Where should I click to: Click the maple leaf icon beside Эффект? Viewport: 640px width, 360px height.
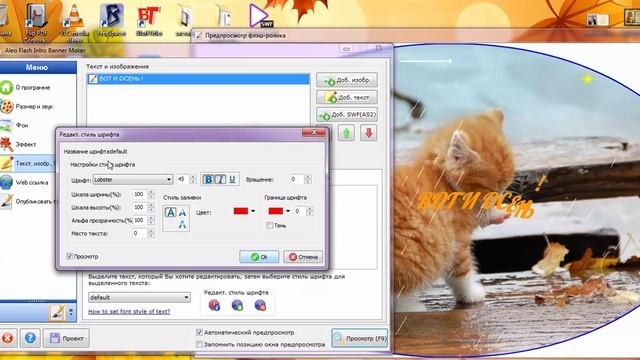(x=7, y=144)
